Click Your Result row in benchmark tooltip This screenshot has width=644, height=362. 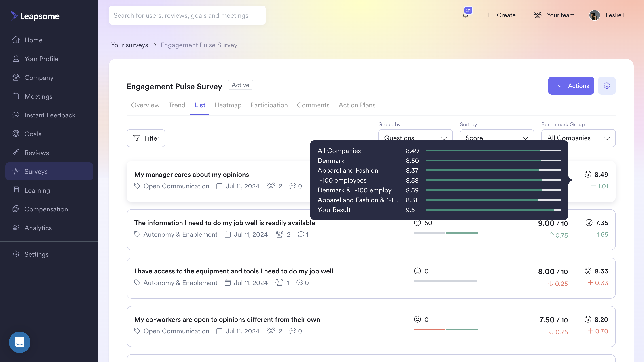439,210
